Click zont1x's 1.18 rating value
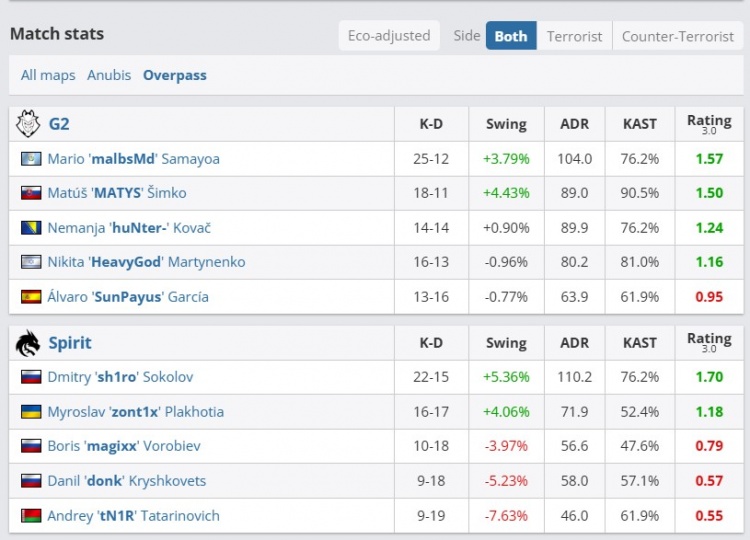Viewport: 750px width, 540px height. coord(709,411)
